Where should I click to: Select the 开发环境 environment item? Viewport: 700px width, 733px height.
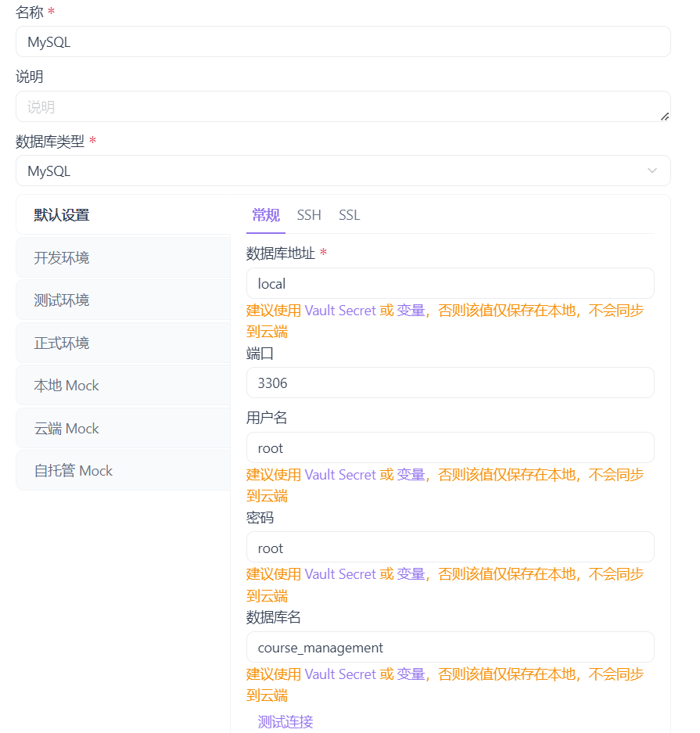click(x=124, y=257)
